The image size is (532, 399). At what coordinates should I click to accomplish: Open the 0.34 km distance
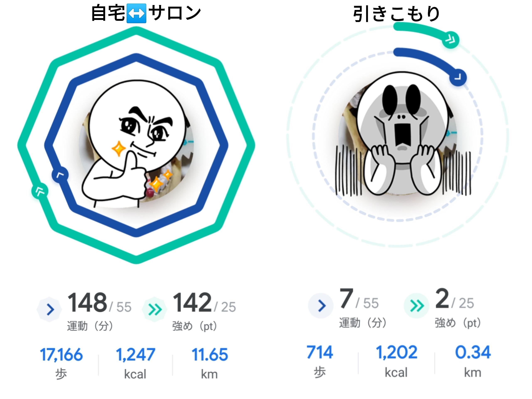473,352
